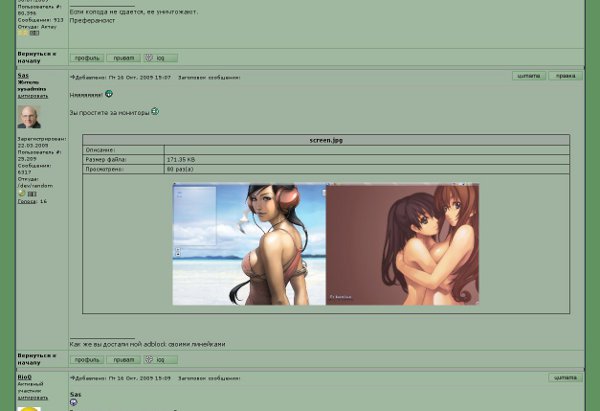Click the "icq" button under Sas's post

160,360
